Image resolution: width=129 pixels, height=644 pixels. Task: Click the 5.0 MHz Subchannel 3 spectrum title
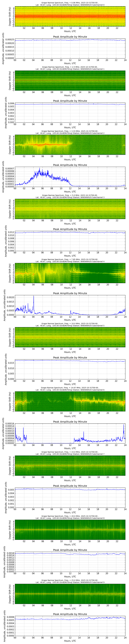click(x=70, y=196)
